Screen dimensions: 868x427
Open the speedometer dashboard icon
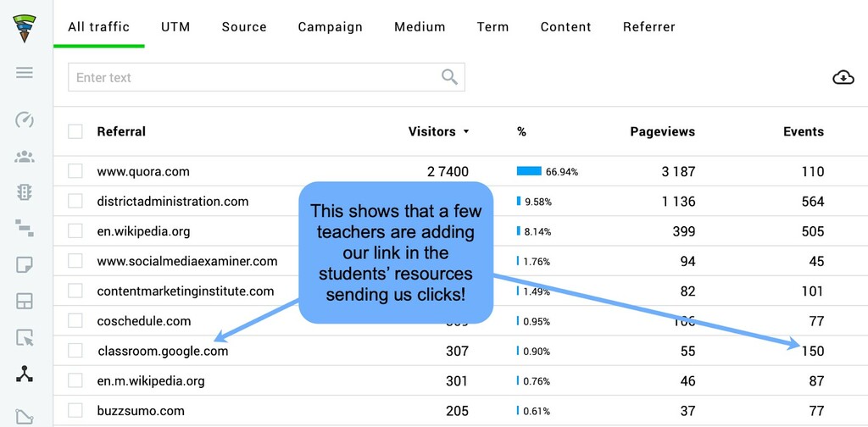tap(25, 119)
